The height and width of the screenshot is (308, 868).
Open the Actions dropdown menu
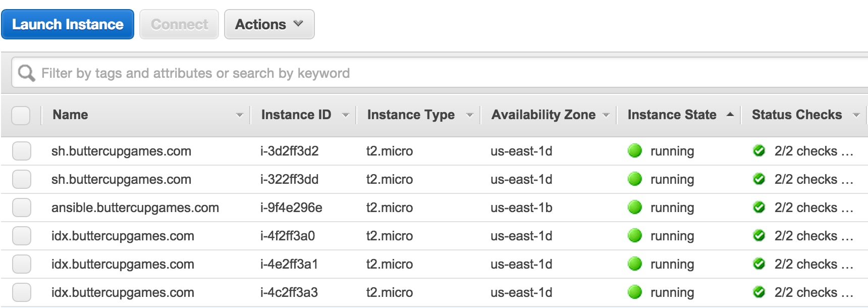click(x=269, y=24)
